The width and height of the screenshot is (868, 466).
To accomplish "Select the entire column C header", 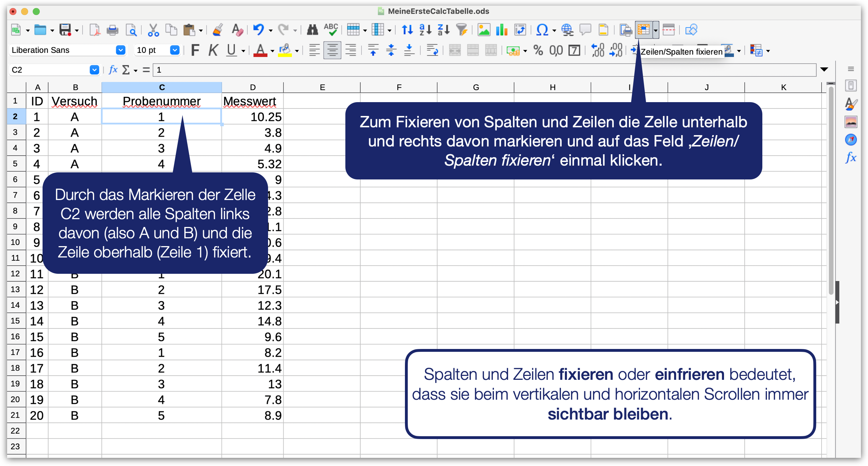I will (x=162, y=87).
